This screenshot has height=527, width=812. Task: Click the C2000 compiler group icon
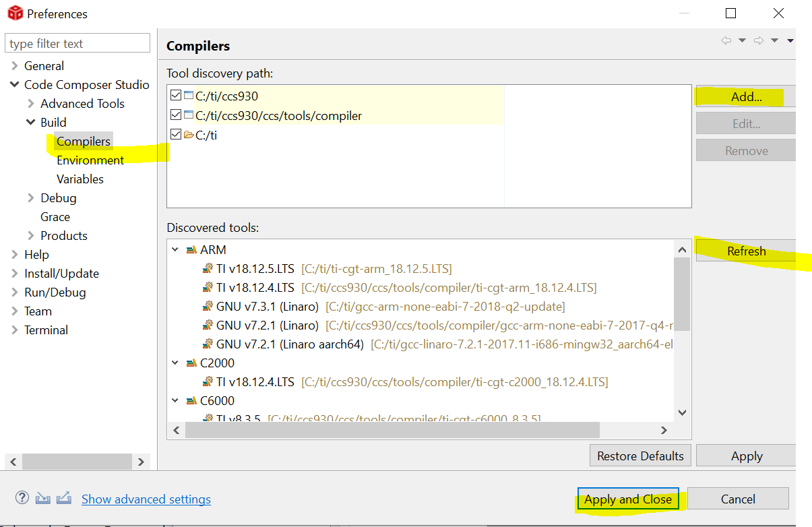click(x=191, y=363)
